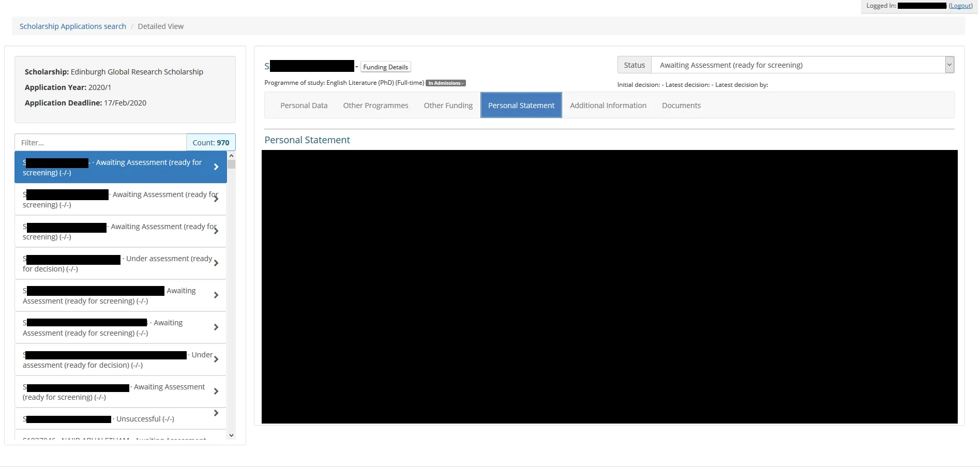This screenshot has width=980, height=467.
Task: Expand the Status dropdown arrow
Action: [x=949, y=65]
